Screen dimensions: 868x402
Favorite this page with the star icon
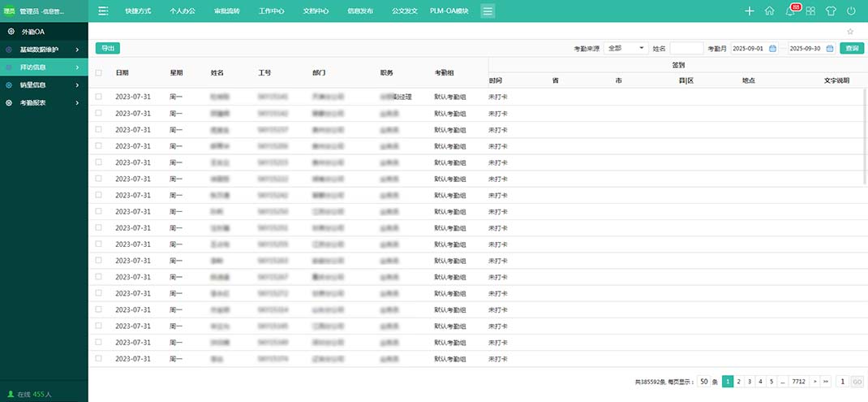(850, 32)
